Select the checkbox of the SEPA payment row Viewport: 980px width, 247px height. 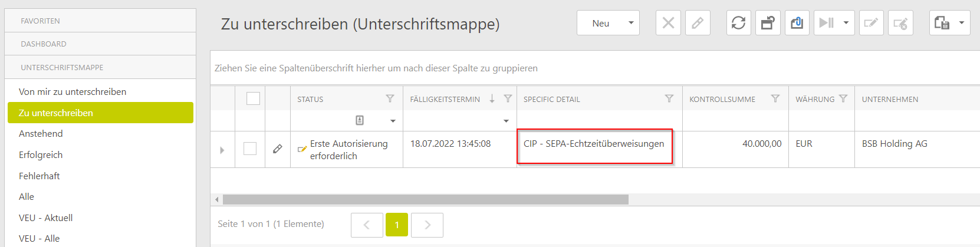point(250,149)
